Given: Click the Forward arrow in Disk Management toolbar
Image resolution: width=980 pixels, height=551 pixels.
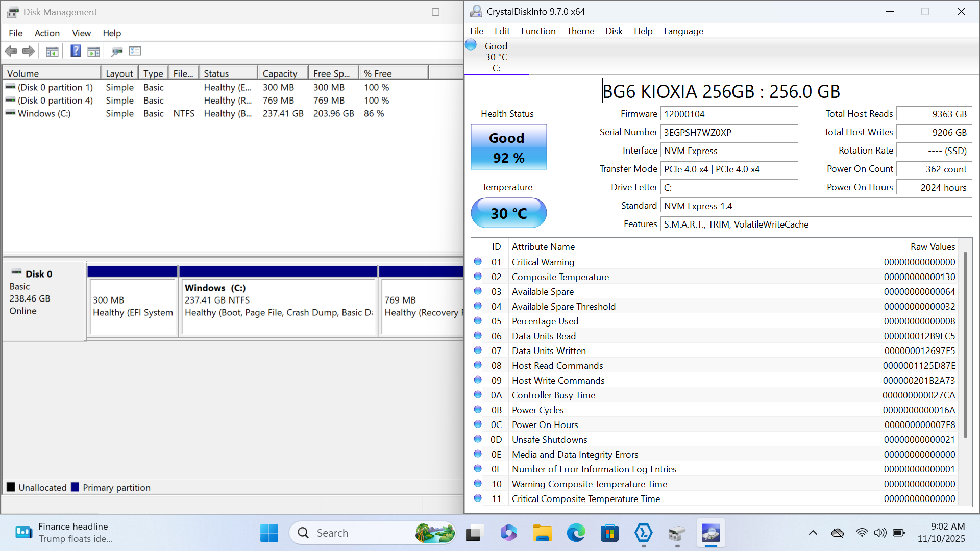Looking at the screenshot, I should pyautogui.click(x=29, y=51).
